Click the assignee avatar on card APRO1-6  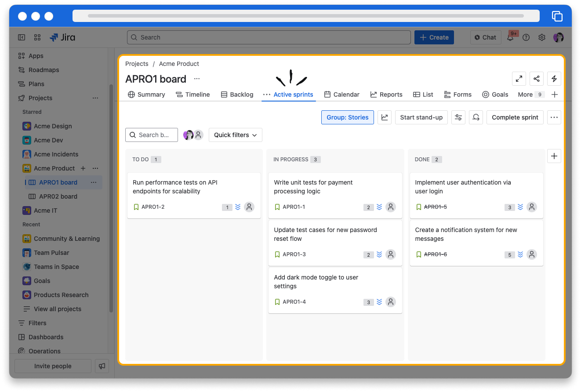532,254
